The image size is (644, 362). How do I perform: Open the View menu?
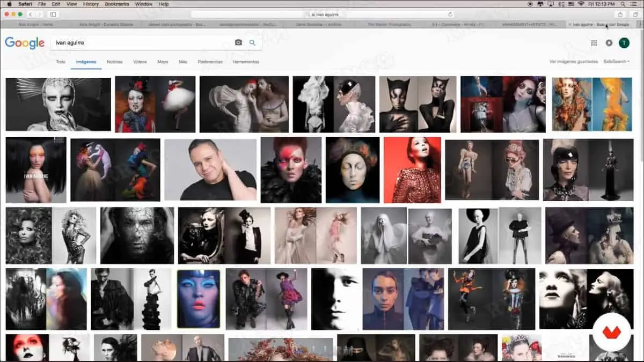click(72, 4)
